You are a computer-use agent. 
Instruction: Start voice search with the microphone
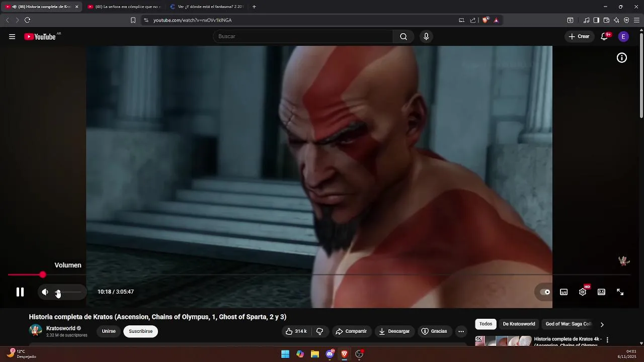[x=426, y=36]
